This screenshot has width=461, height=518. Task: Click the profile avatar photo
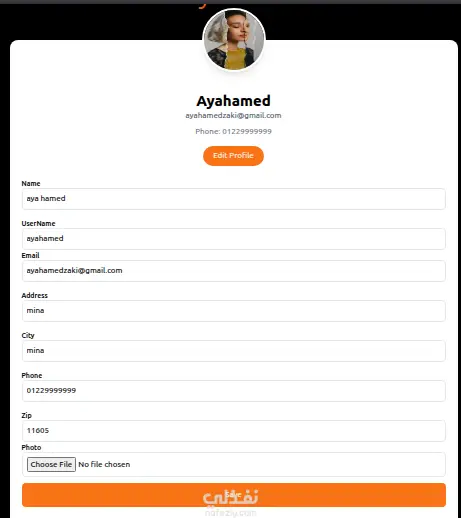coord(234,40)
